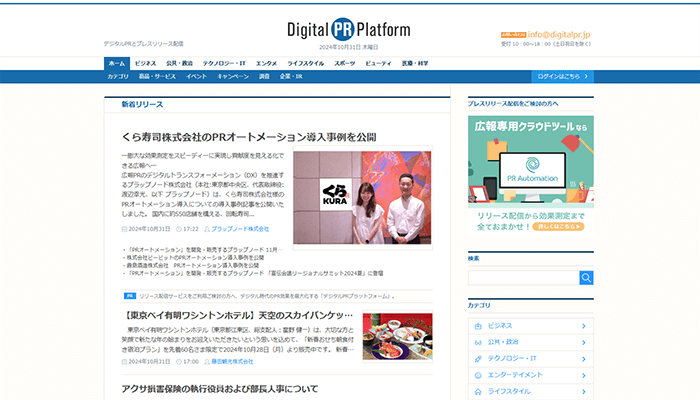This screenshot has height=400, width=700.
Task: Click the プレスリリース配信をご検討の方へ heading
Action: [x=513, y=104]
